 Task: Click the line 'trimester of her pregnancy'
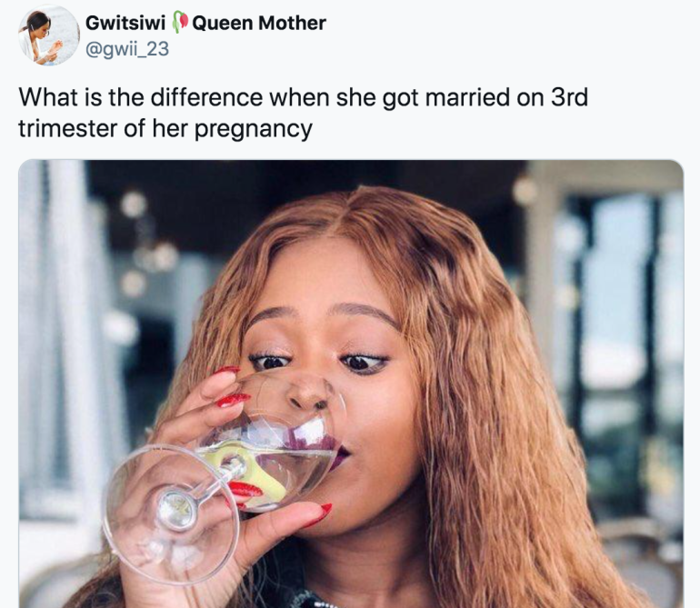click(165, 128)
